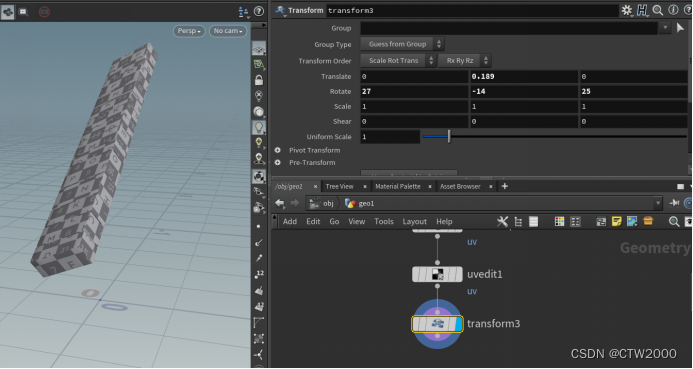Click the network editor find magnifier icon
The width and height of the screenshot is (693, 369).
click(674, 221)
